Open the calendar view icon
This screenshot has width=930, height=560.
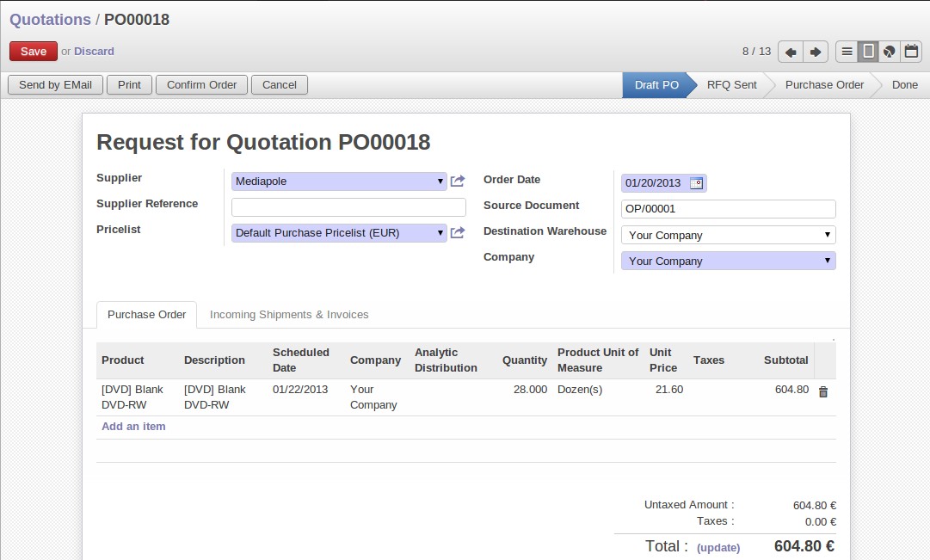(912, 52)
